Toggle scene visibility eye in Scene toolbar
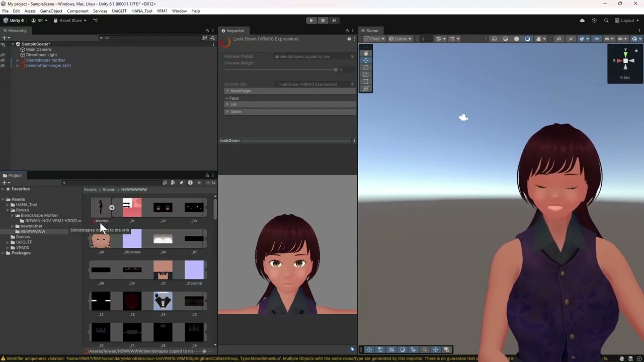Image resolution: width=644 pixels, height=362 pixels. (x=597, y=39)
